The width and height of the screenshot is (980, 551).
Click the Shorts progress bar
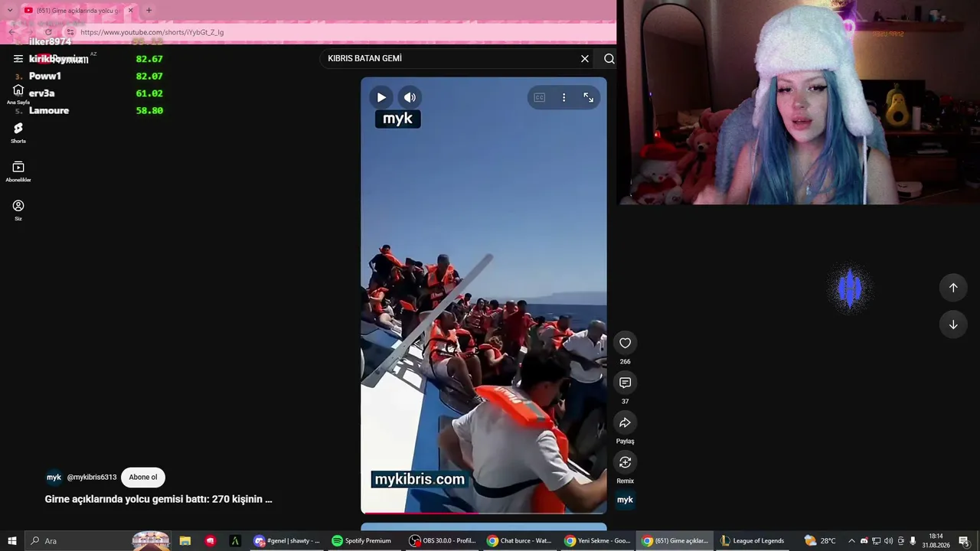coord(483,512)
